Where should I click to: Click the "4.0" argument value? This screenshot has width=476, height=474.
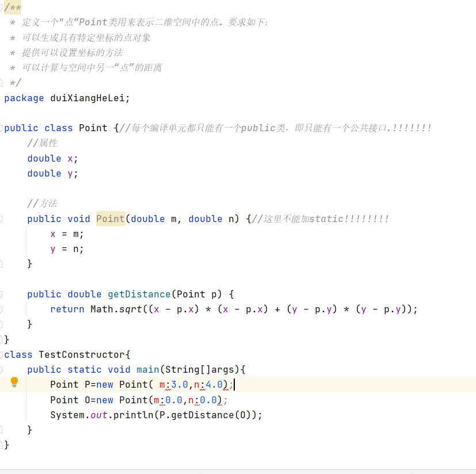click(x=214, y=385)
